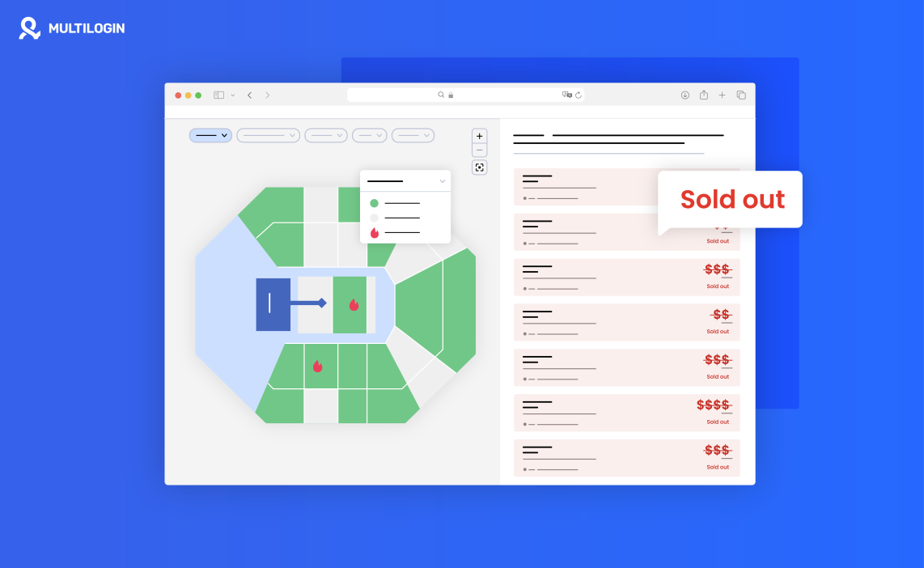The width and height of the screenshot is (924, 568).
Task: Click the flame marker on center floor section
Action: point(354,305)
